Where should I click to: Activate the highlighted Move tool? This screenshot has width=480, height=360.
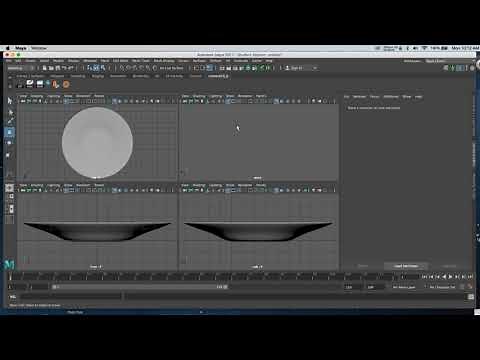[x=10, y=132]
